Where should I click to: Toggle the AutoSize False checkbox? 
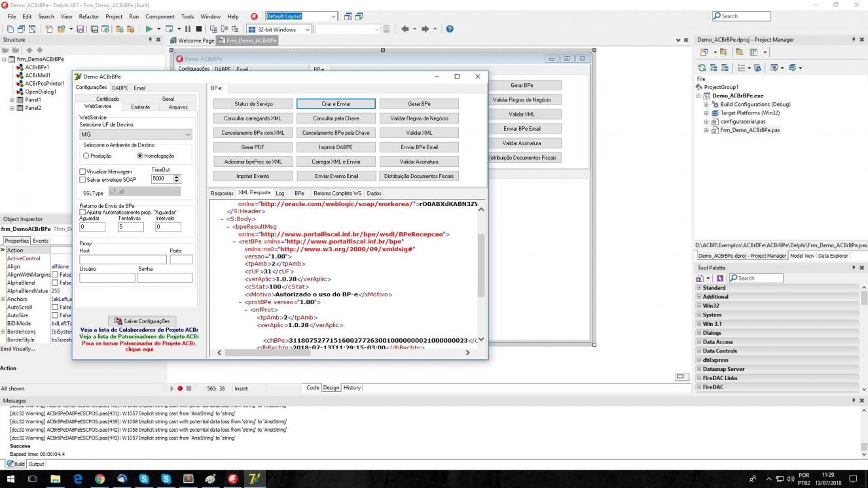56,315
